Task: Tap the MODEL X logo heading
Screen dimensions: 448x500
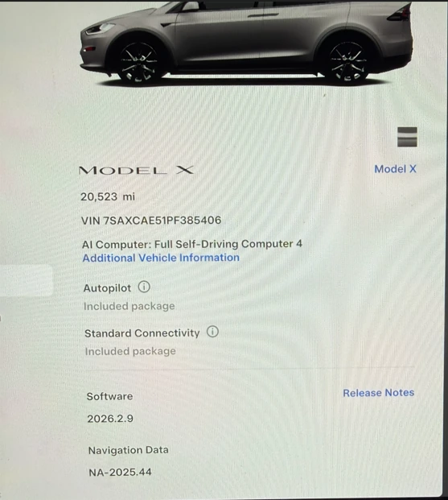Action: click(136, 170)
